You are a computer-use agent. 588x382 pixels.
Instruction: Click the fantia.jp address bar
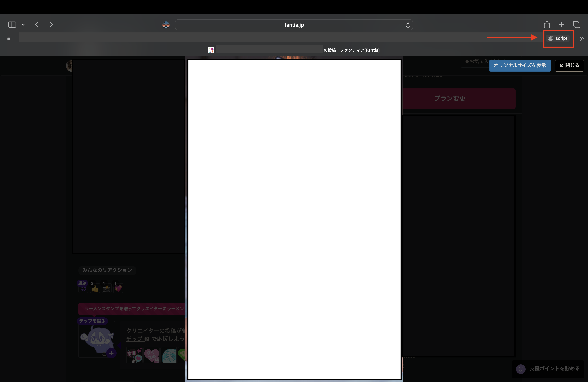click(294, 25)
